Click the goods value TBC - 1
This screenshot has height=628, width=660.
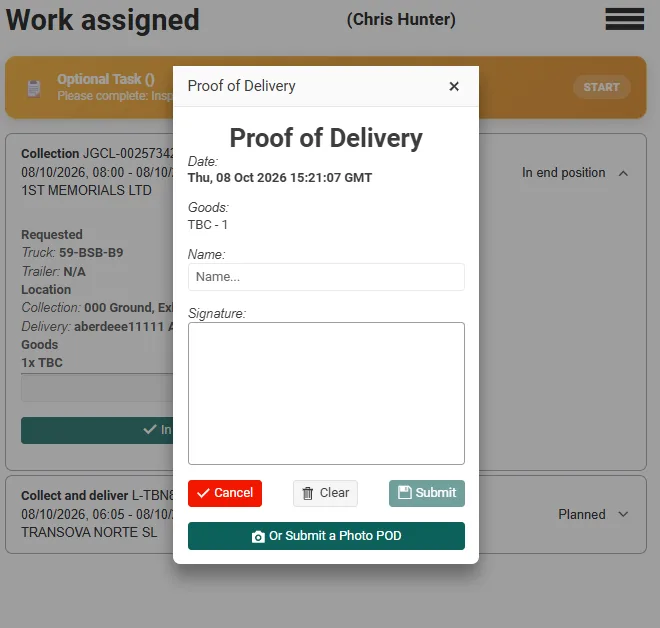tap(208, 225)
